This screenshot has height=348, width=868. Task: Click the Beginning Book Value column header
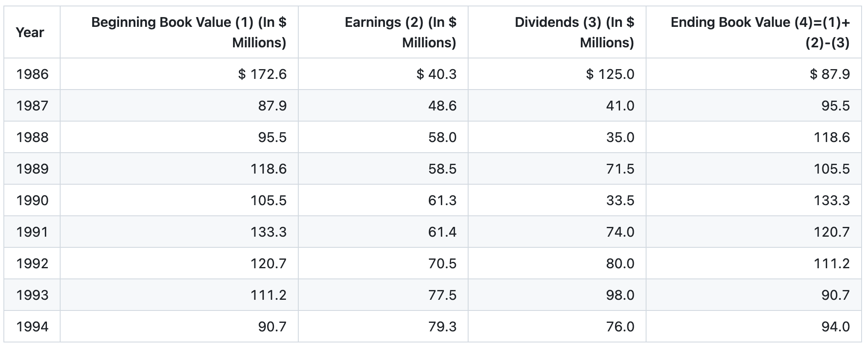click(x=189, y=32)
